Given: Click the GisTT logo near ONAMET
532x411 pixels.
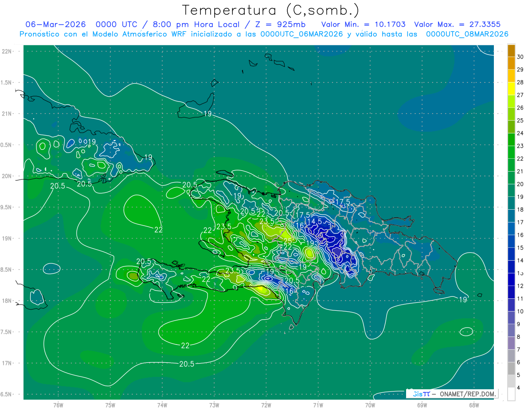Looking at the screenshot, I should pos(421,394).
